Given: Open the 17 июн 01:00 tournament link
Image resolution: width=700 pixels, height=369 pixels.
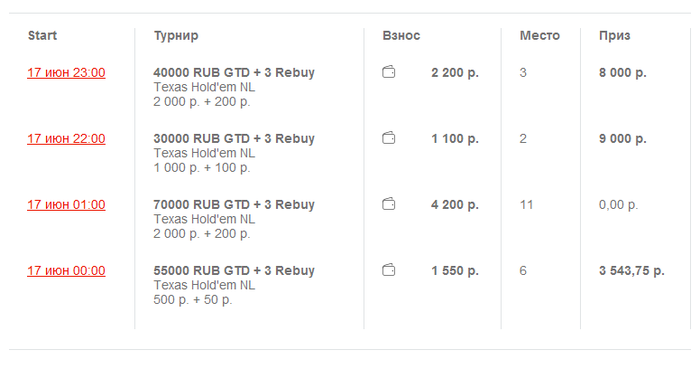Looking at the screenshot, I should click(x=66, y=204).
